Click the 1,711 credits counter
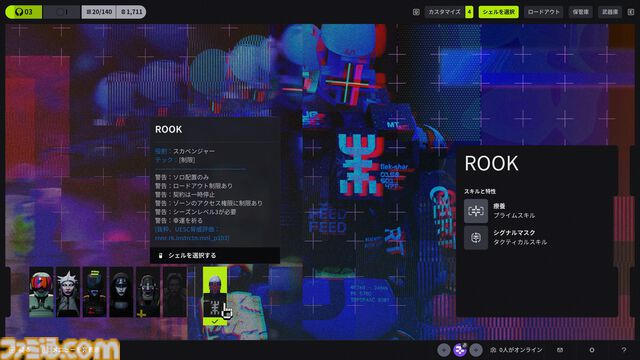Screen dimensions: 640x360 tap(131, 12)
